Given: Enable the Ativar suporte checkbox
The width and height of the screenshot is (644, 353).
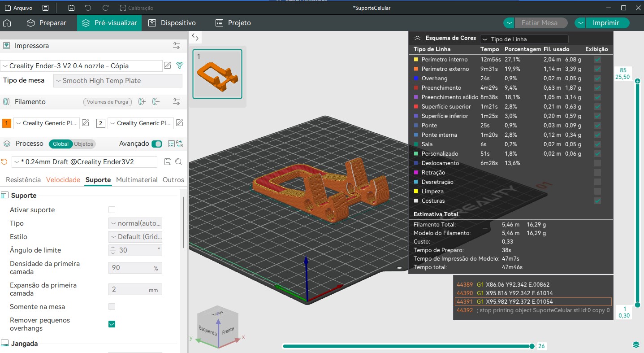Looking at the screenshot, I should coord(112,210).
